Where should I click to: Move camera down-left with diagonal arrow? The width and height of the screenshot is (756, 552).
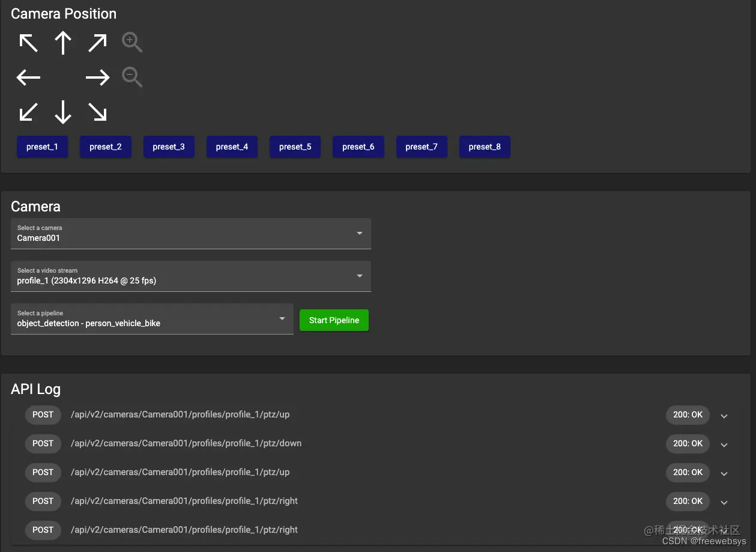(28, 112)
